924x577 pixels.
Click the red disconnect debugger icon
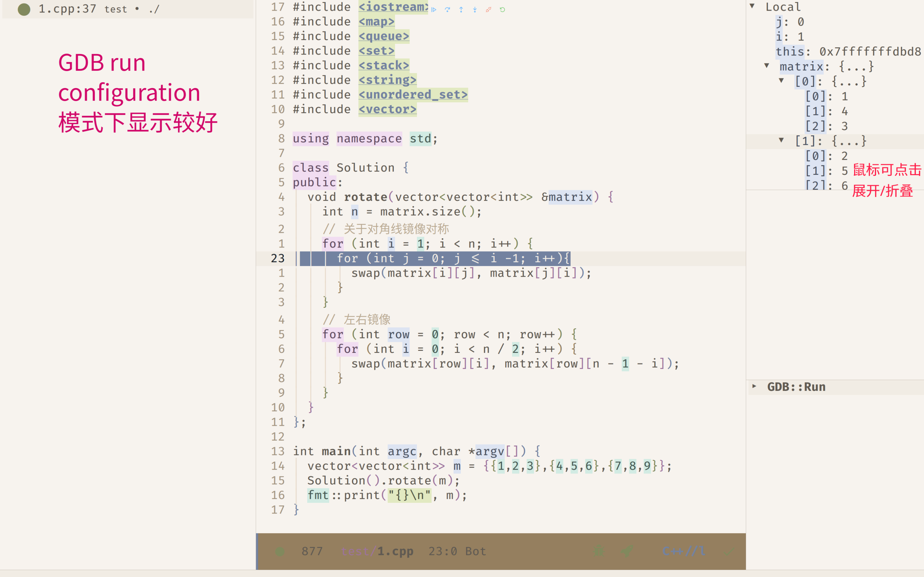(x=489, y=10)
